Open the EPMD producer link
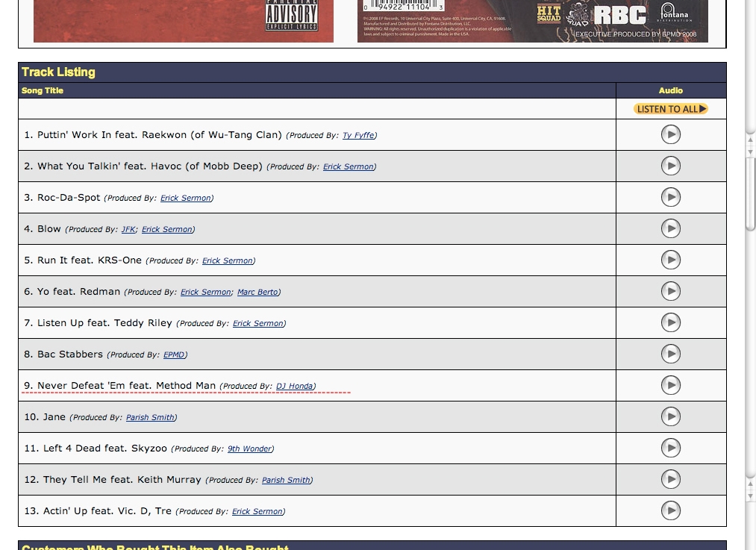756x550 pixels. [x=175, y=355]
